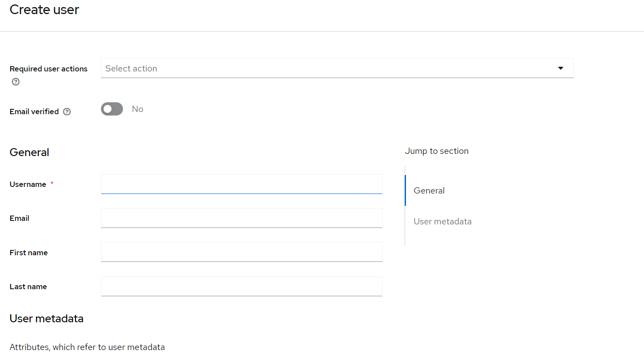The image size is (644, 354).
Task: Click the Email field label
Action: pyautogui.click(x=19, y=218)
